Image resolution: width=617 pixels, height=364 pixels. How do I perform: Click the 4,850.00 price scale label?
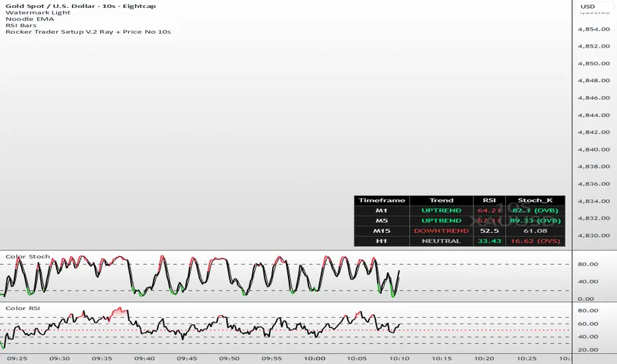(594, 64)
